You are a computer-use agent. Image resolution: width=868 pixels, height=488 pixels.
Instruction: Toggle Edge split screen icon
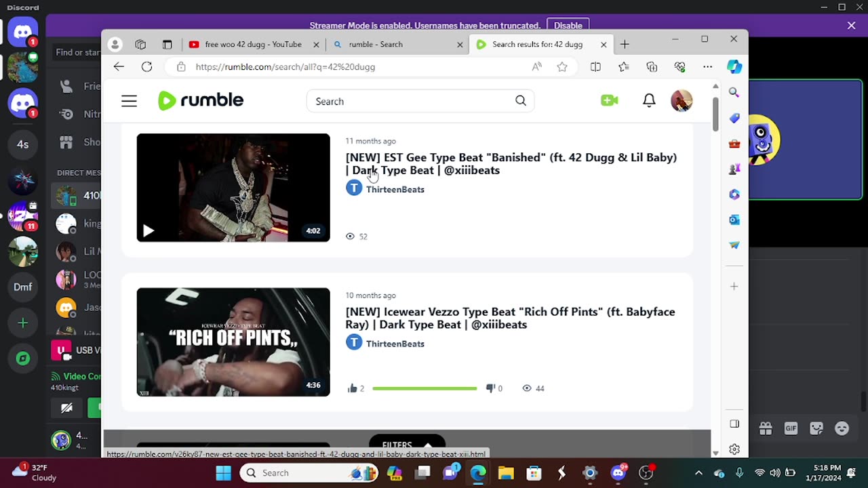(595, 66)
